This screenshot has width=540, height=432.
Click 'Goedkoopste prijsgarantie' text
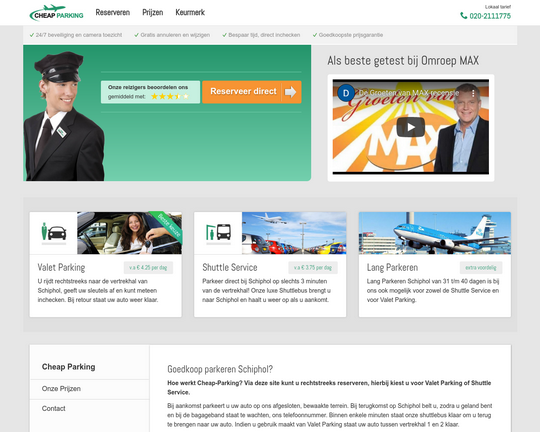click(x=351, y=35)
